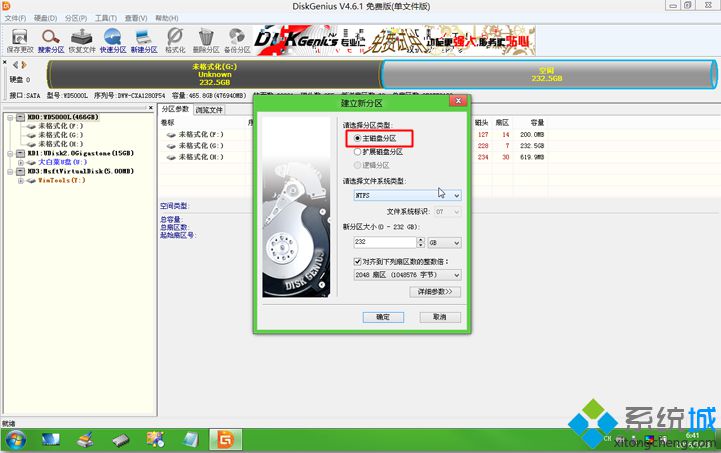Screen dimensions: 721x453
Task: Click the partition size spinner arrows
Action: click(421, 242)
